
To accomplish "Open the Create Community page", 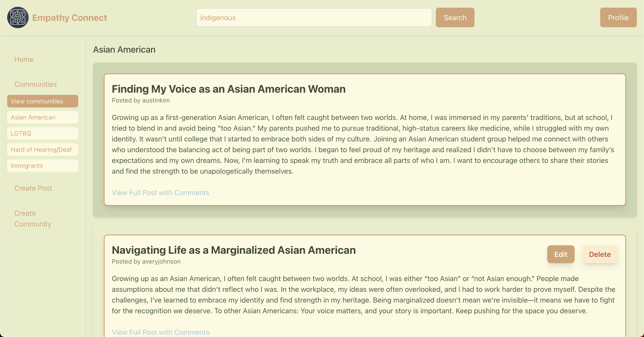I will (x=32, y=219).
